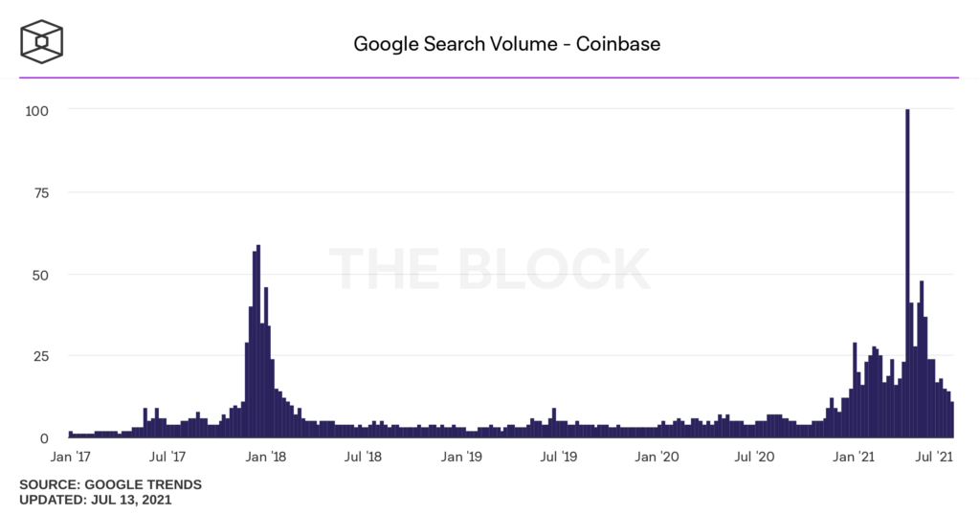Select the Jan '18 x-axis label
Viewport: 980px width, 514px height.
click(264, 458)
